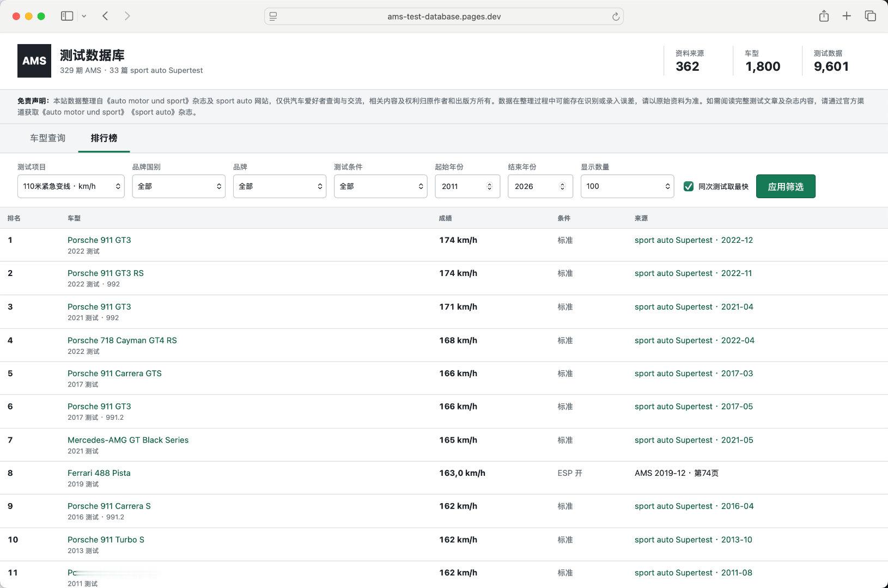The image size is (888, 588).
Task: Click the page reader icon in address bar
Action: pos(273,16)
